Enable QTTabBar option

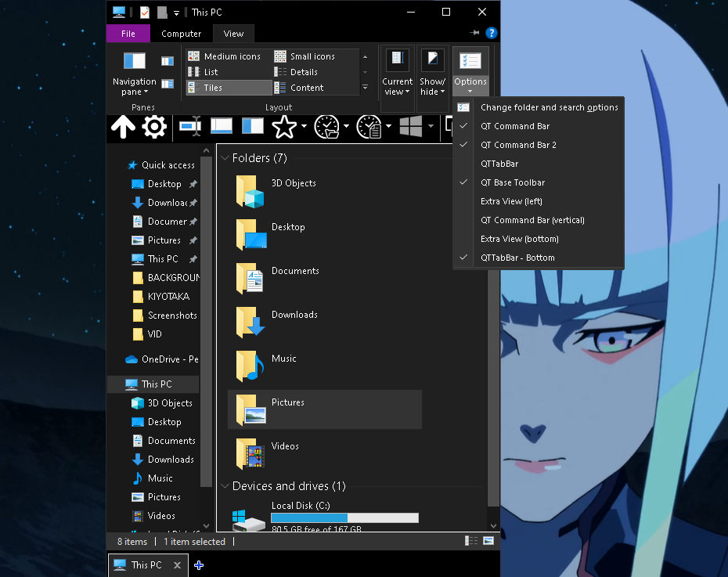[539, 164]
